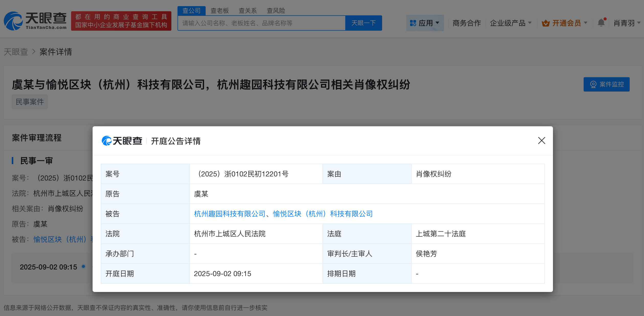Click the 天眼查 breadcrumb link
Viewport: 644px width, 316px height.
point(16,52)
